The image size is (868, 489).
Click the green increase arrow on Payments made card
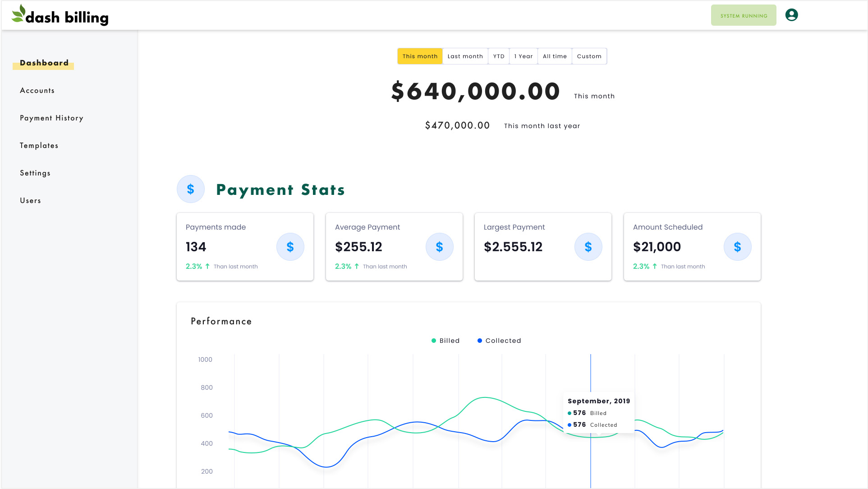[x=207, y=266]
